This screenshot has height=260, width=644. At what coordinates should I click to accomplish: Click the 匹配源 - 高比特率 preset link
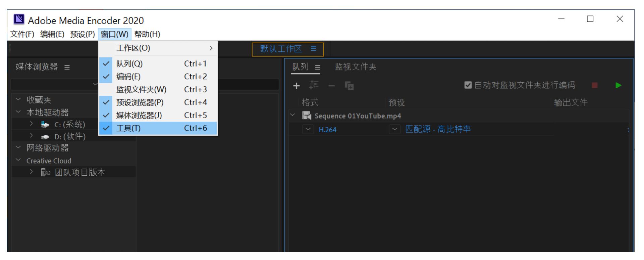438,129
